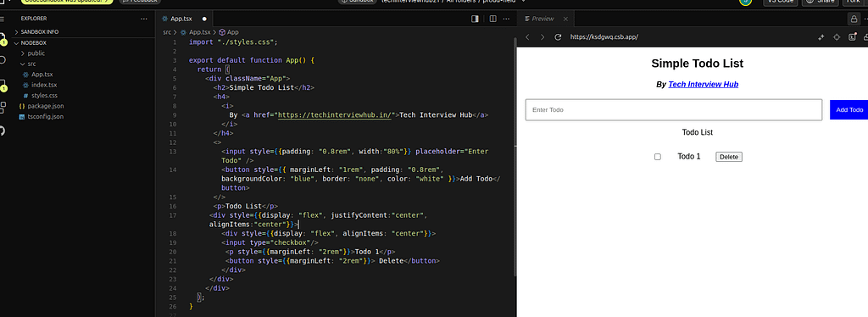The image size is (868, 317).
Task: Go back in the preview browser
Action: pos(527,37)
